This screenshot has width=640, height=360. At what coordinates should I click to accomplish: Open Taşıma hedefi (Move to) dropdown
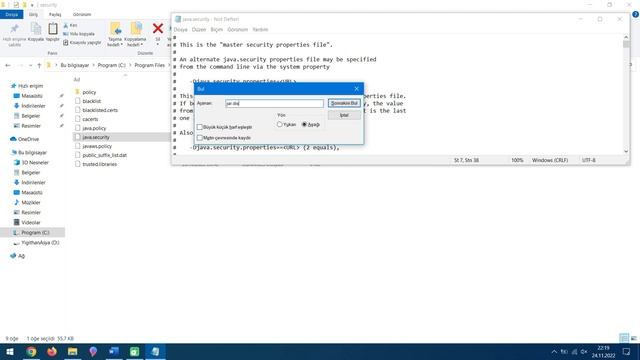tap(115, 34)
